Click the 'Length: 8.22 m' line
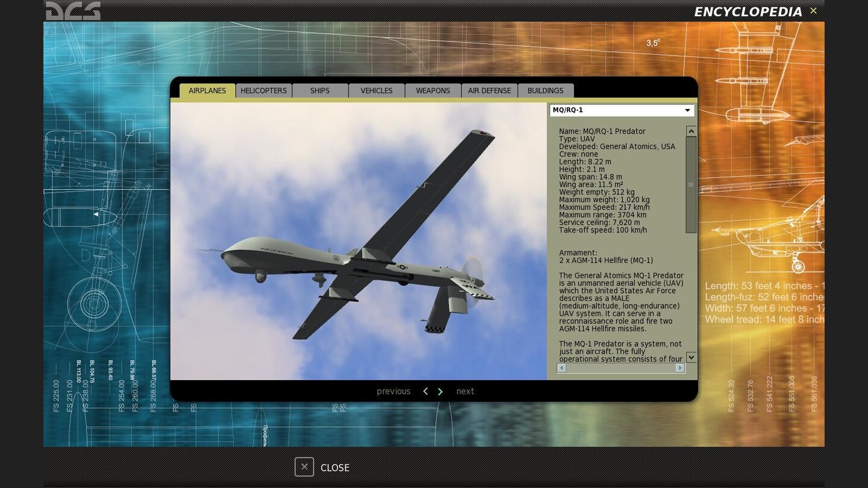Image resolution: width=868 pixels, height=488 pixels. [585, 161]
